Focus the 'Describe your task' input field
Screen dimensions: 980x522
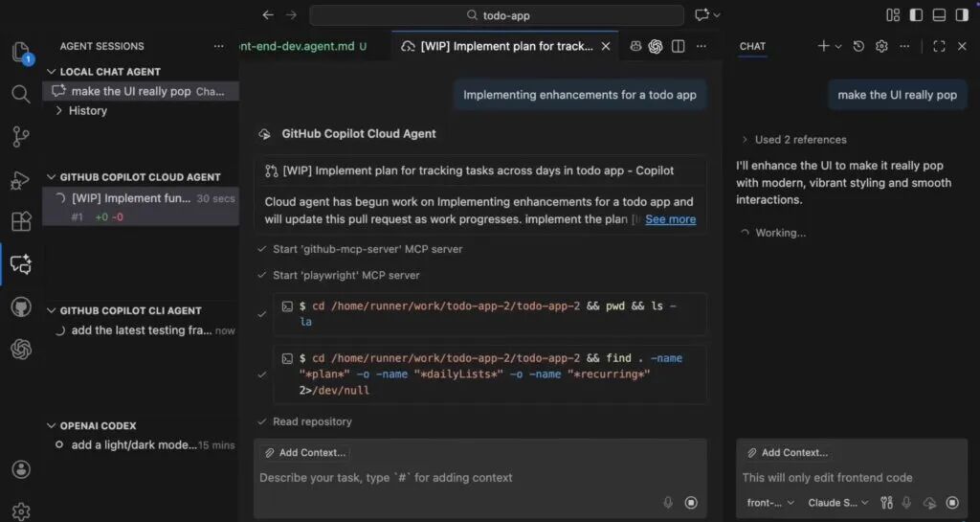(480, 478)
